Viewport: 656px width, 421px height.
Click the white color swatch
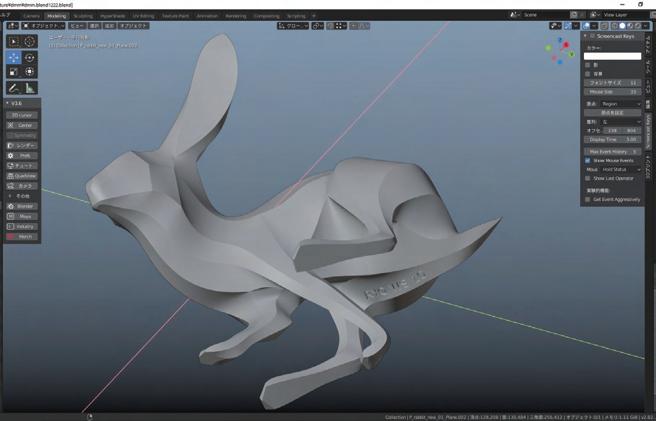tap(612, 56)
